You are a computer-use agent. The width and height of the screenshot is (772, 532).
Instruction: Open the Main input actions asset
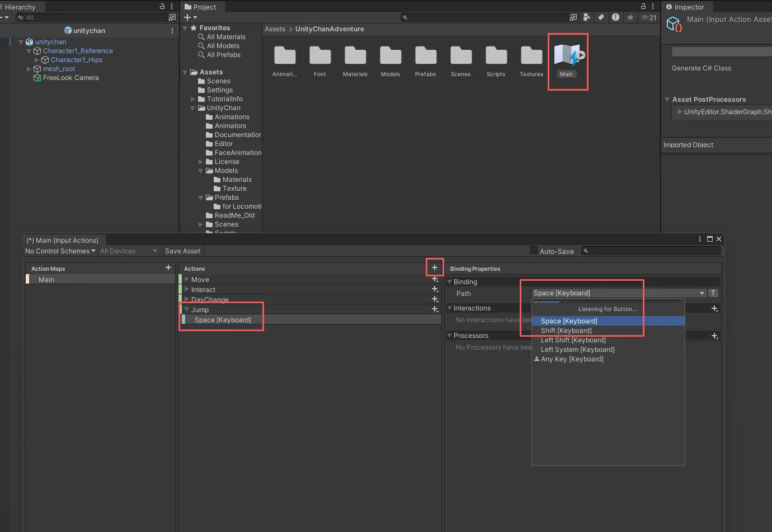[x=566, y=58]
